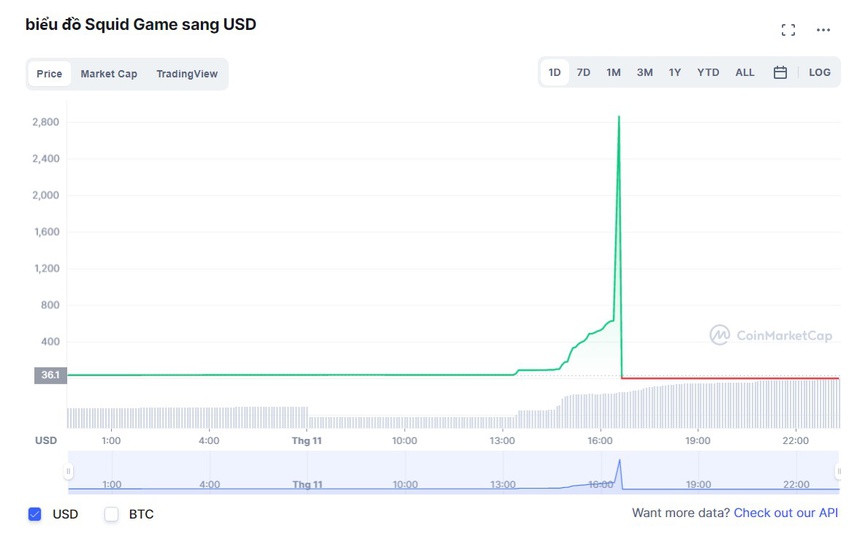
Task: Switch to the Market Cap tab
Action: (109, 74)
